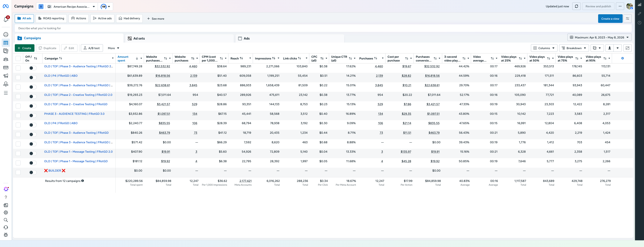The image size is (644, 247).
Task: Toggle on the BUILDER campaign switch
Action: coord(33,172)
